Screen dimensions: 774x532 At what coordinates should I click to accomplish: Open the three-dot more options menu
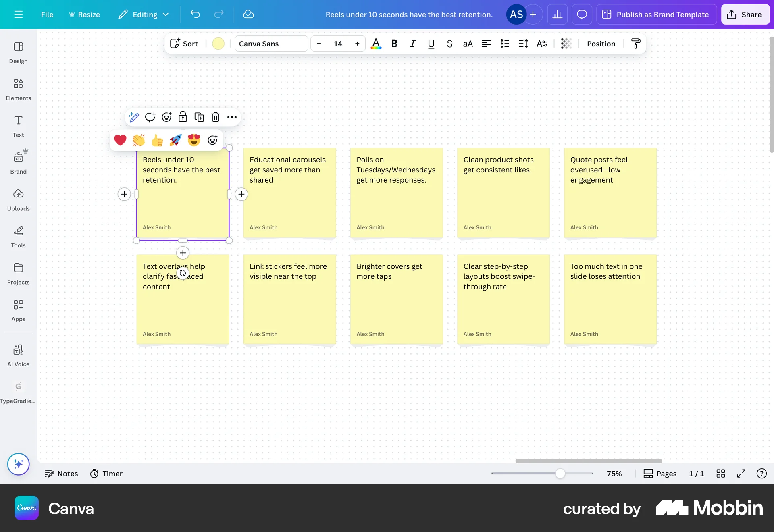pyautogui.click(x=232, y=117)
